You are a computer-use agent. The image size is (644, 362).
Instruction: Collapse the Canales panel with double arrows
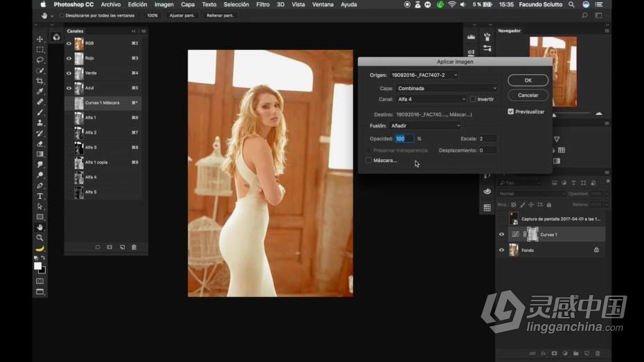pos(134,31)
